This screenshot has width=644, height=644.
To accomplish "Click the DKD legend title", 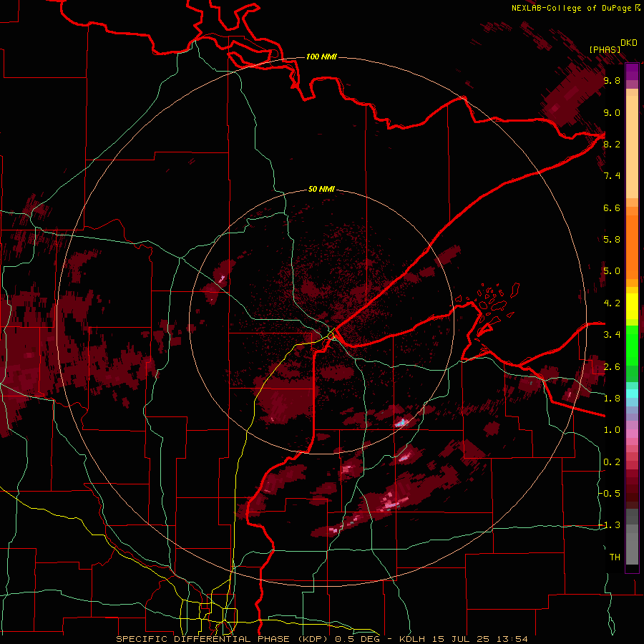I will click(629, 43).
